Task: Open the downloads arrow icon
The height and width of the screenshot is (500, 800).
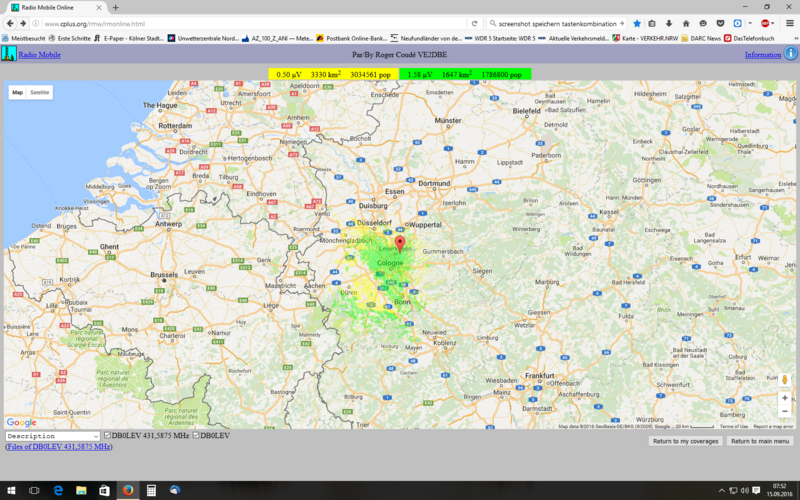Action: click(x=669, y=23)
